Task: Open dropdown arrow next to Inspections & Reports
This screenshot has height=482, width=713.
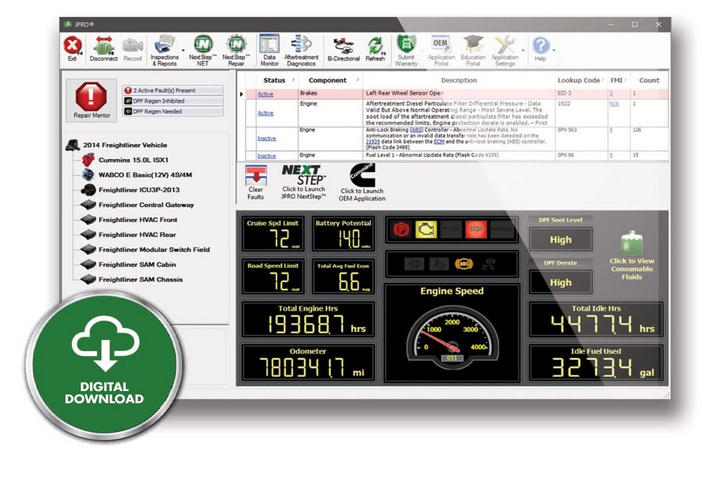Action: [x=183, y=50]
